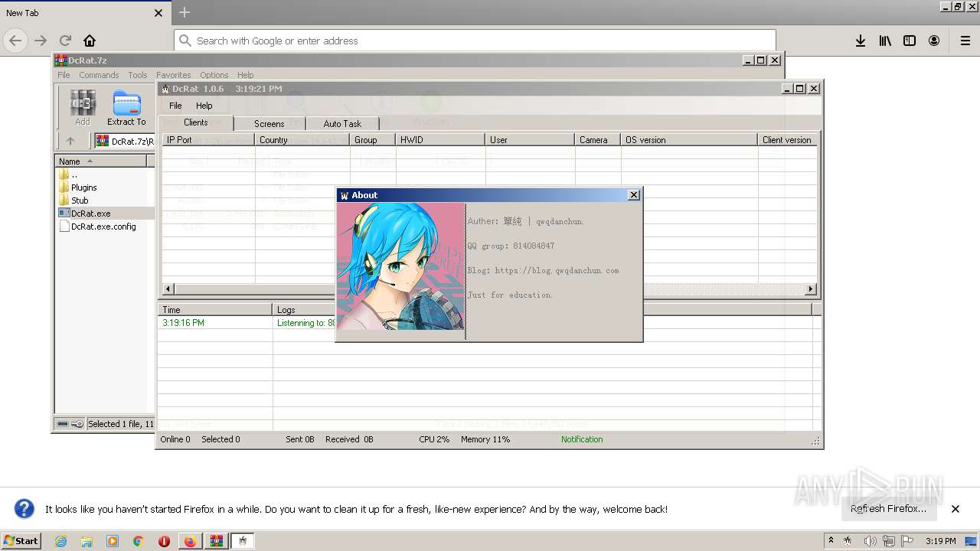The height and width of the screenshot is (551, 980).
Task: Open Chrome from the taskbar
Action: [x=138, y=541]
